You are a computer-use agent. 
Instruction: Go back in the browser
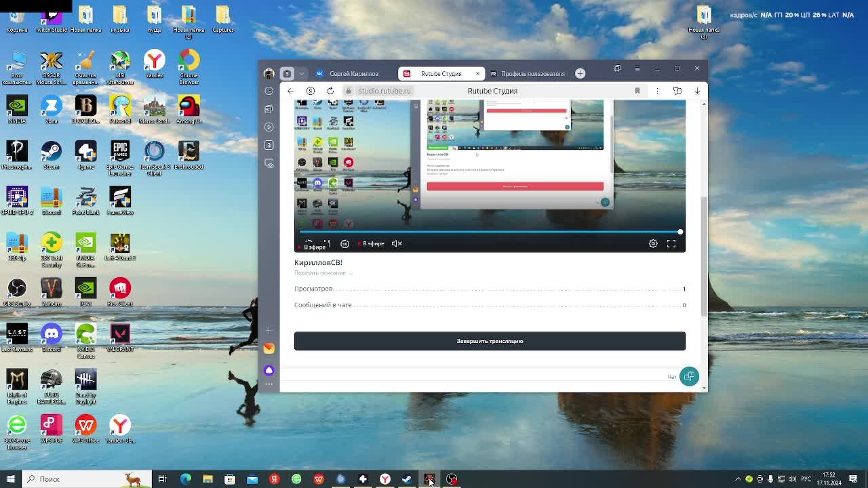tap(290, 91)
